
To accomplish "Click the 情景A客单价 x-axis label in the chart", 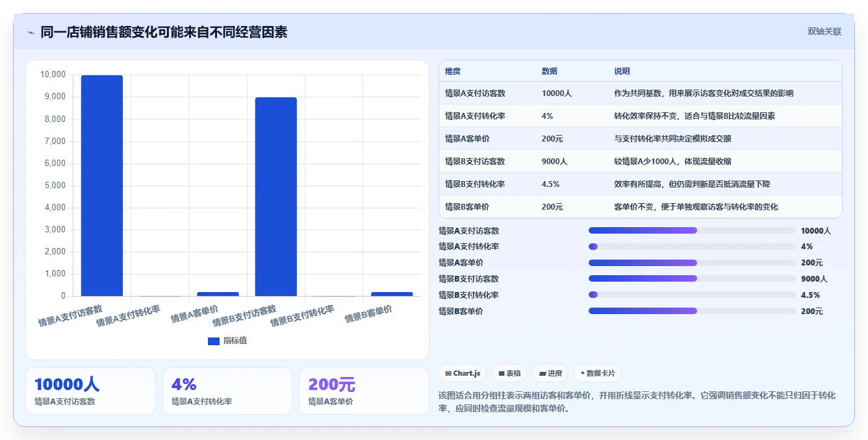I will [x=194, y=314].
